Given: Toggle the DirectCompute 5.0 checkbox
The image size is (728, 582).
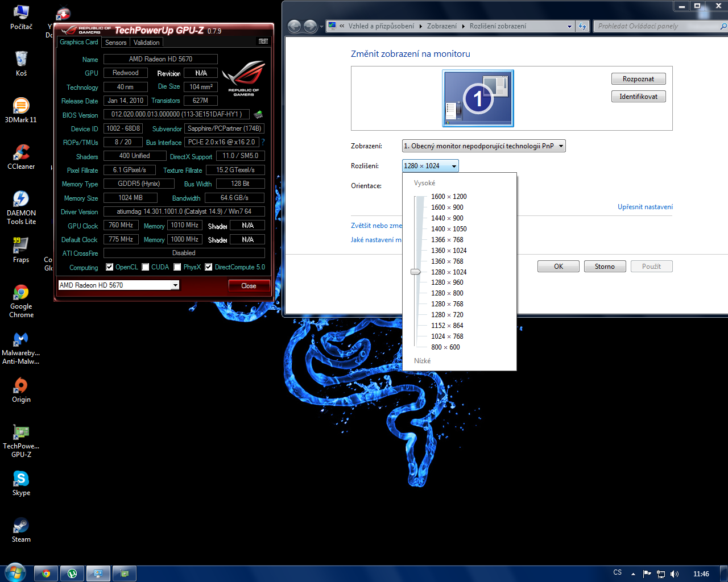Looking at the screenshot, I should click(209, 267).
